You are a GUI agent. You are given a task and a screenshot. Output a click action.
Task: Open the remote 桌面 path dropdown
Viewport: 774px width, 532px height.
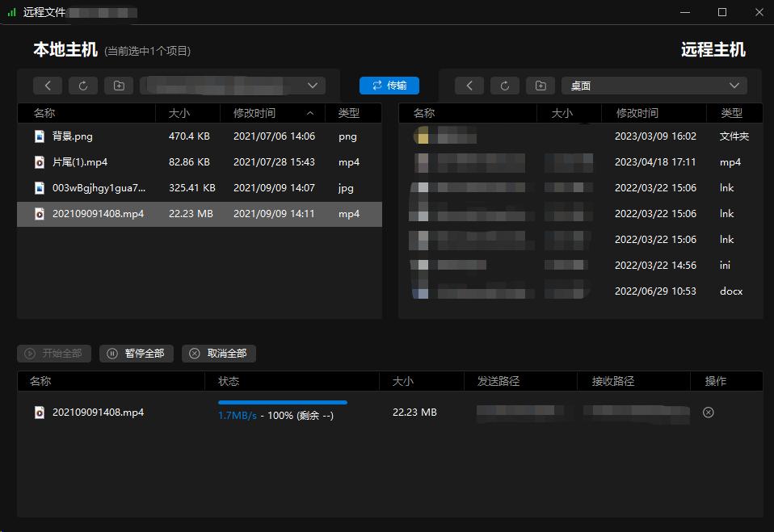click(x=734, y=86)
